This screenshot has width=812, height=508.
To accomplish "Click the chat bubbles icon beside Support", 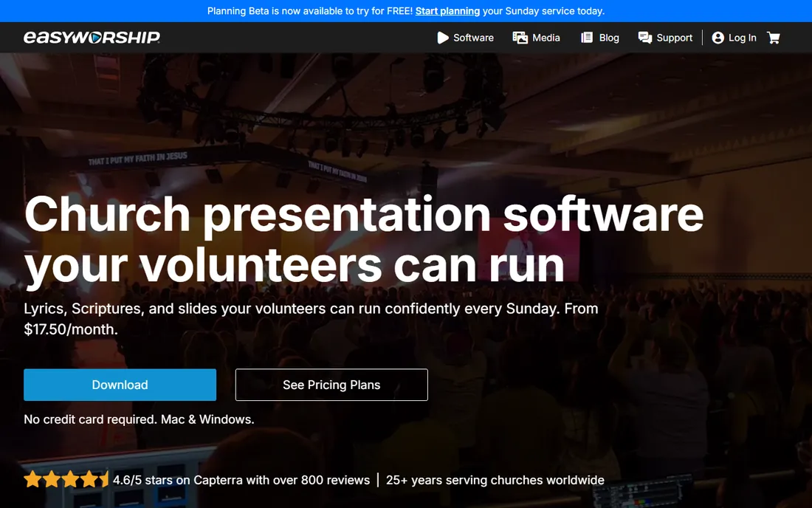I will tap(644, 38).
